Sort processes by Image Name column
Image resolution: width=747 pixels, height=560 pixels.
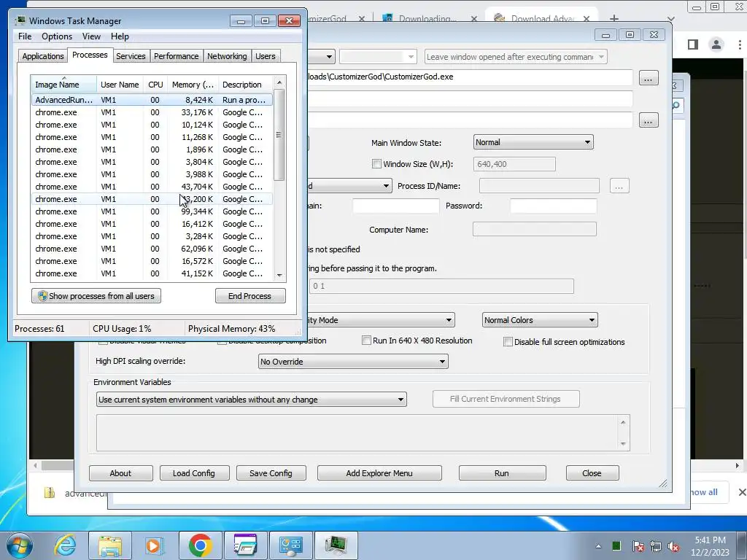tap(63, 85)
